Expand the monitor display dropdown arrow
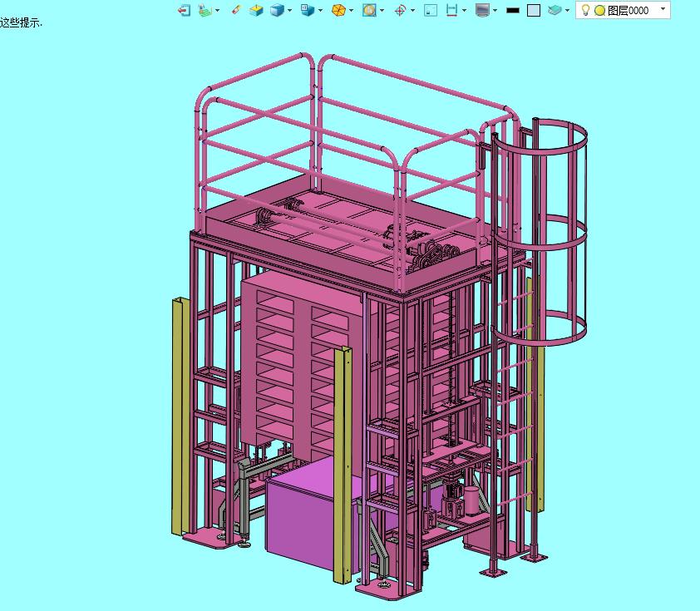Viewport: 700px width, 611px height. coord(495,10)
